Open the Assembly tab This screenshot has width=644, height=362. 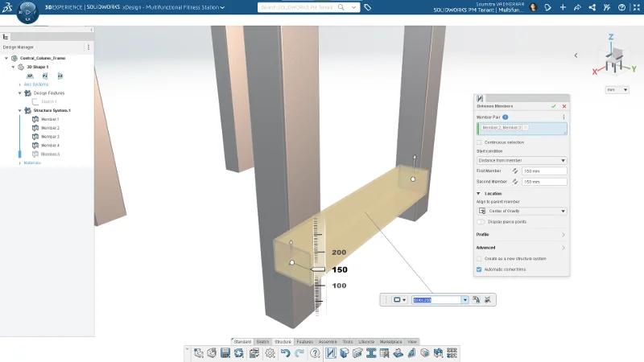pos(327,342)
